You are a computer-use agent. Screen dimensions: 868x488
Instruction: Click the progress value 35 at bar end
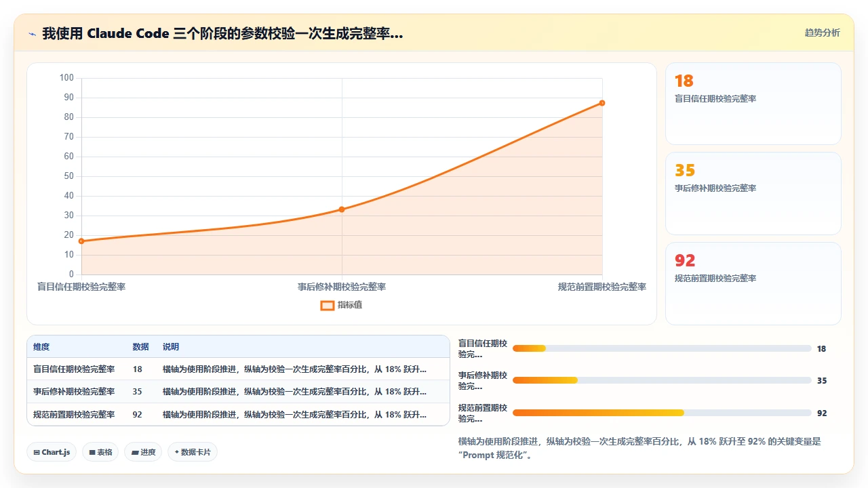(x=822, y=380)
